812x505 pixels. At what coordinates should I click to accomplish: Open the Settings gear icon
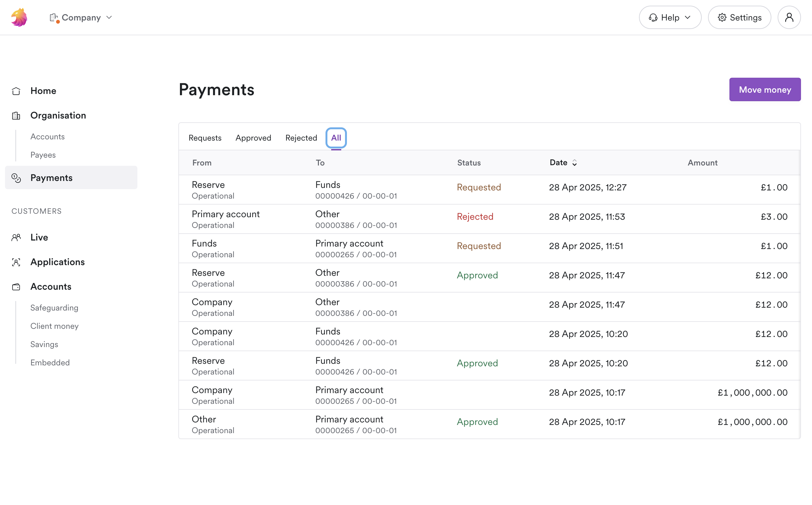[x=722, y=17]
